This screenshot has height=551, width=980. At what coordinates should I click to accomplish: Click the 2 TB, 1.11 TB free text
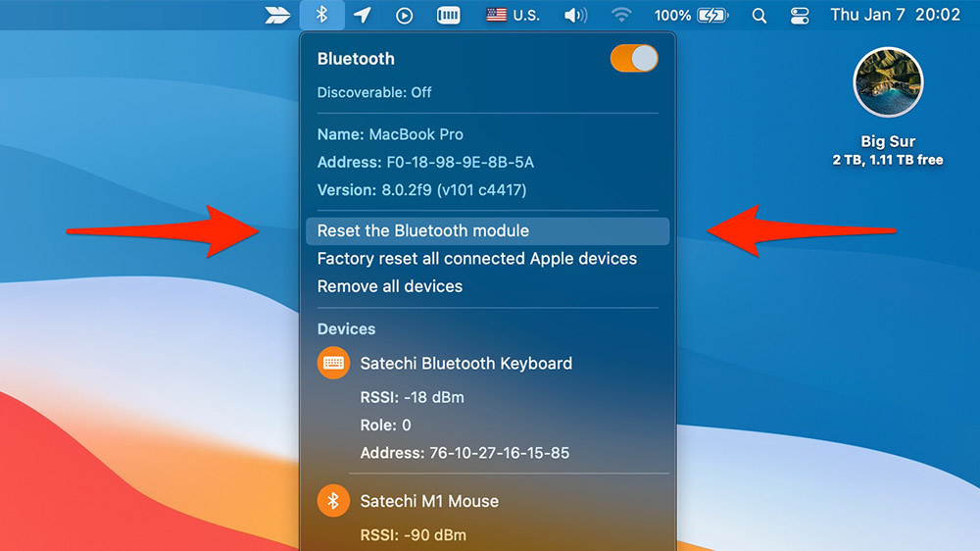888,160
